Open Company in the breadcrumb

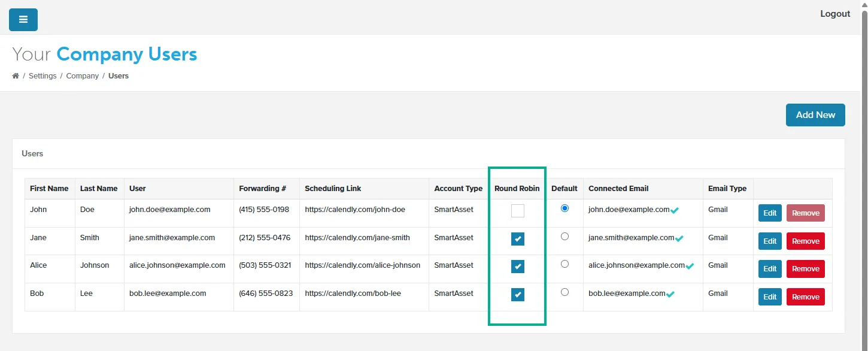click(x=83, y=76)
